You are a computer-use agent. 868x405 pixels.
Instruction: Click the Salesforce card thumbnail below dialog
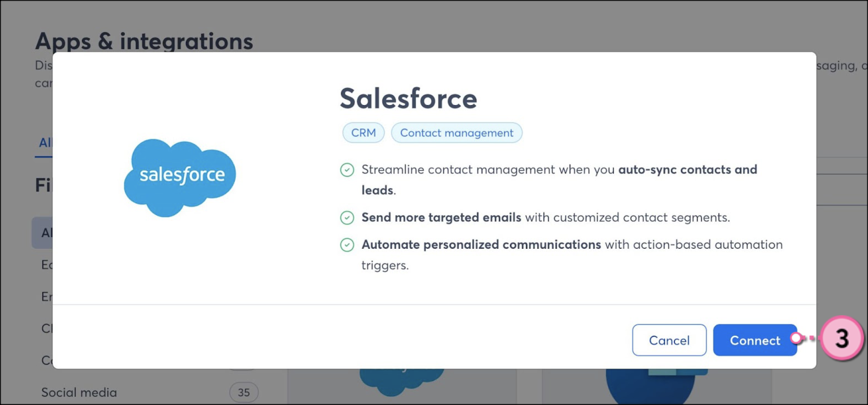pyautogui.click(x=402, y=383)
